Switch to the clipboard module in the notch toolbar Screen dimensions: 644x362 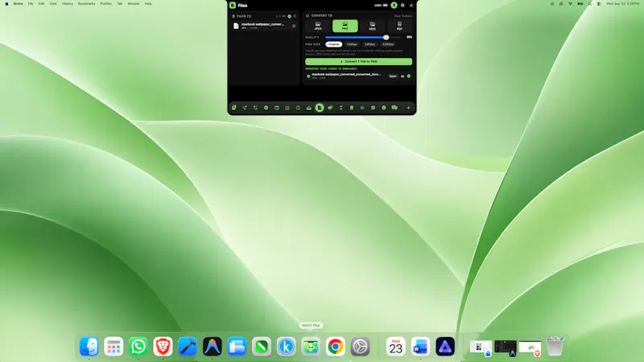coord(234,108)
